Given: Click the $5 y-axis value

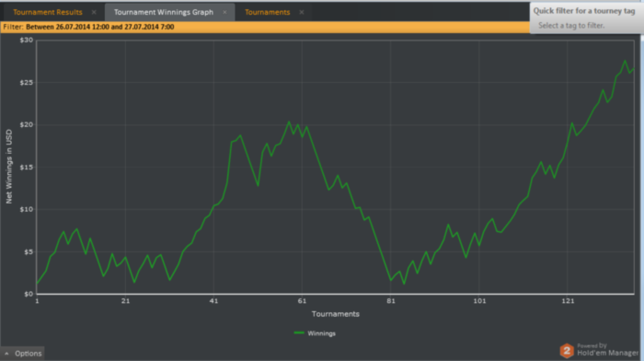Looking at the screenshot, I should 28,251.
